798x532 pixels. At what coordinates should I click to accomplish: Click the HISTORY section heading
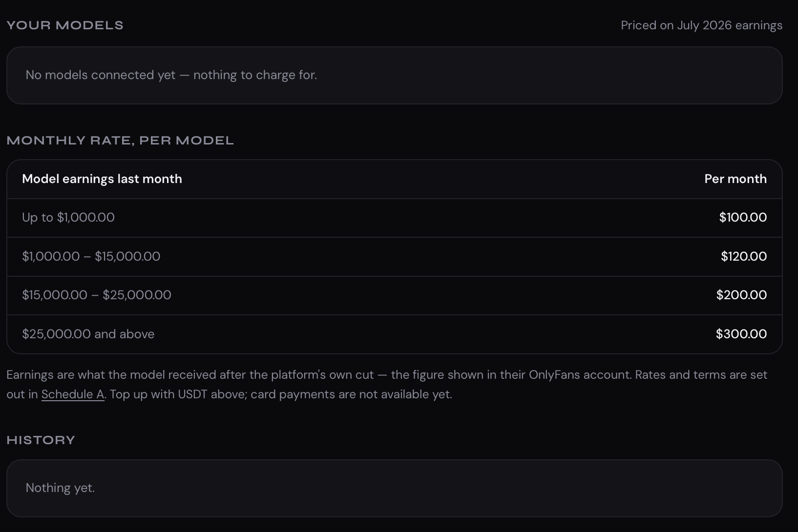pyautogui.click(x=41, y=440)
